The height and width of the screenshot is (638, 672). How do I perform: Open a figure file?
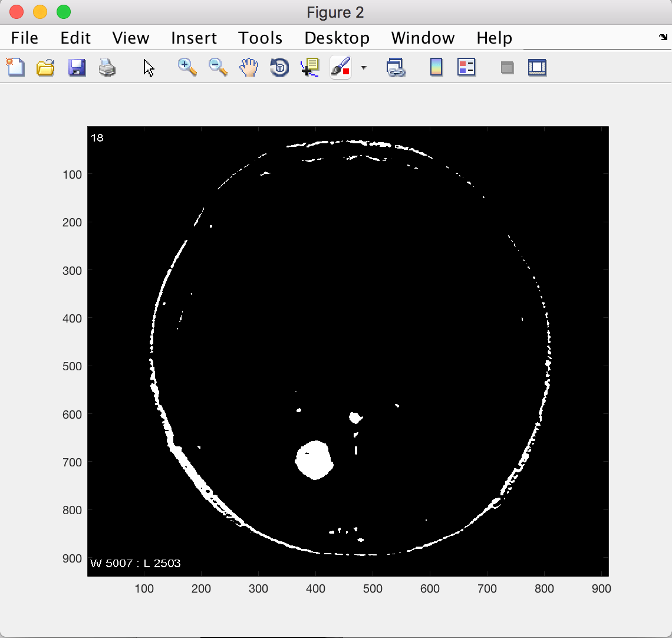pyautogui.click(x=45, y=67)
